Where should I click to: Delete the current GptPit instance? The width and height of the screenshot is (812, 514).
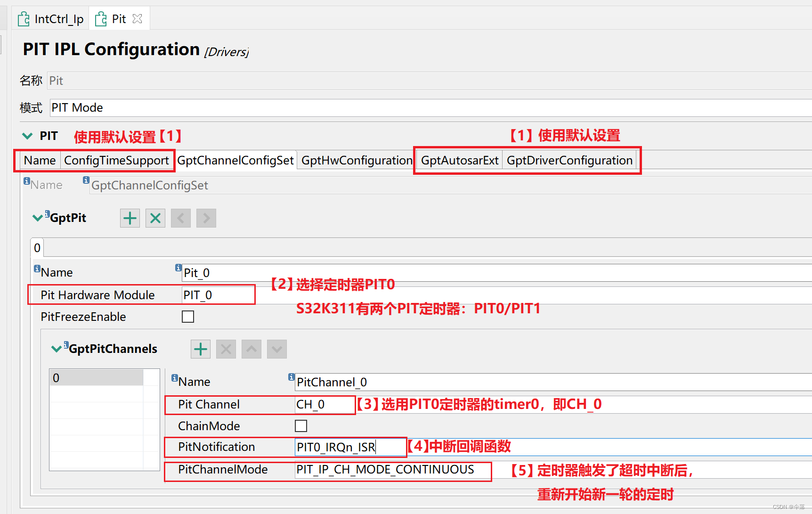tap(155, 218)
